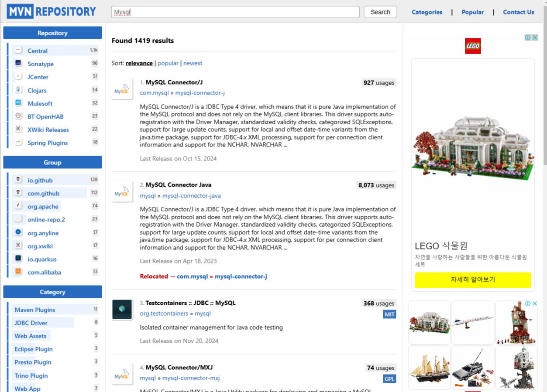Click the GPL license badge
The height and width of the screenshot is (392, 547).
389,379
